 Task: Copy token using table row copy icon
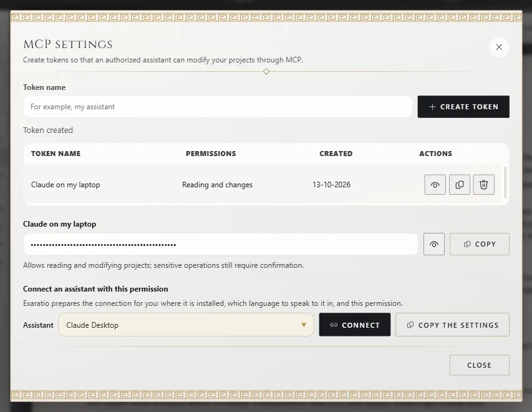460,184
